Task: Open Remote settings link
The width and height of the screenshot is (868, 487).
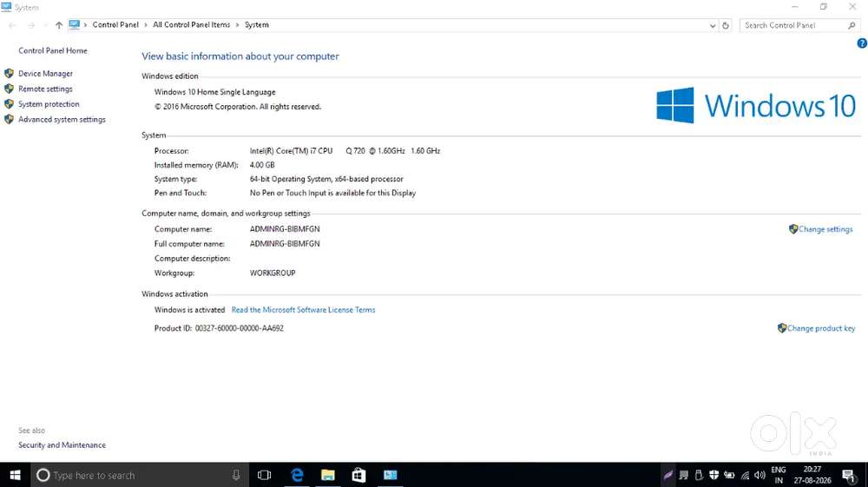Action: tap(45, 89)
